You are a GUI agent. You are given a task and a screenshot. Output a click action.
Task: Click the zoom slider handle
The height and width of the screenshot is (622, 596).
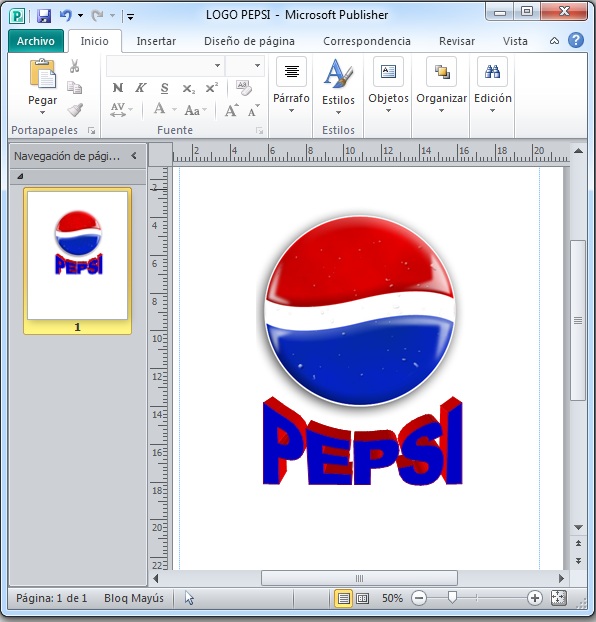click(x=452, y=597)
